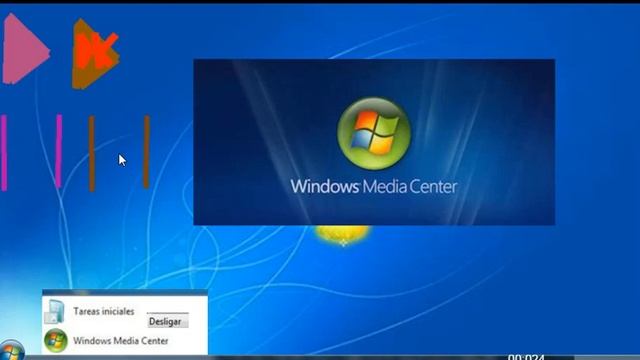Click the Desligar button
Screen dimensions: 640x360
(167, 321)
